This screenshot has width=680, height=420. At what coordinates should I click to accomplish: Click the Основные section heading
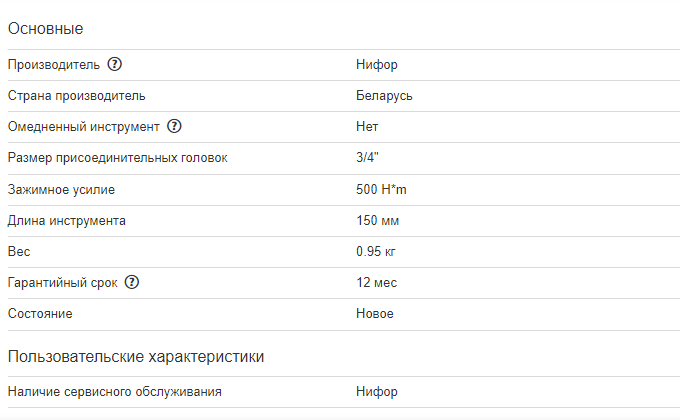pos(45,28)
